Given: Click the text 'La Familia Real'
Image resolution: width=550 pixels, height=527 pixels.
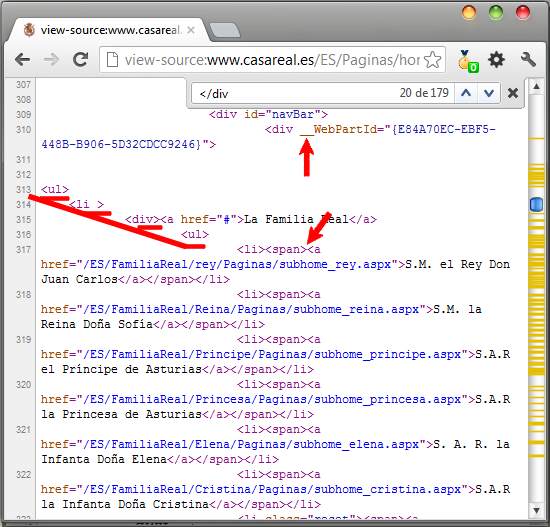Looking at the screenshot, I should pyautogui.click(x=296, y=219).
